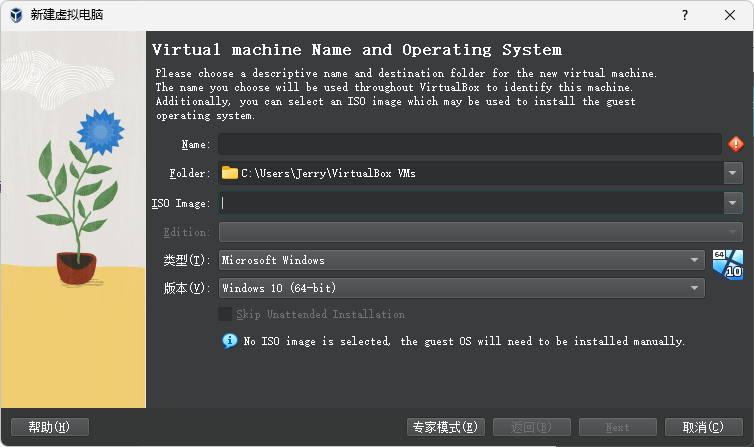Click the VirtualBox cube icon in title bar
Screen dimensions: 754x447
click(17, 15)
